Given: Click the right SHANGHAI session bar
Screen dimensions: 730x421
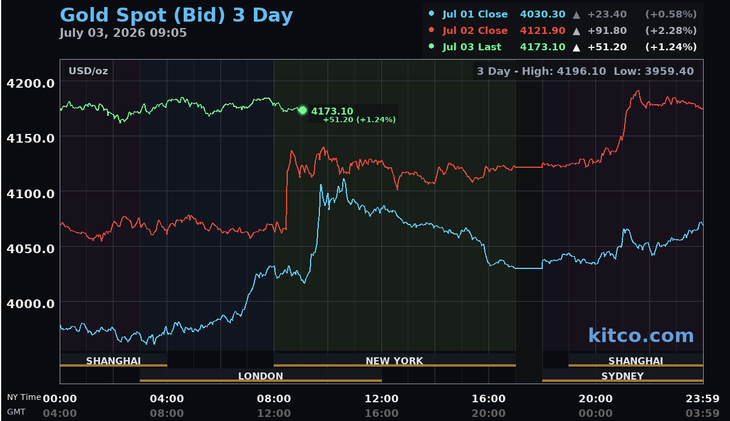Looking at the screenshot, I should pos(635,360).
